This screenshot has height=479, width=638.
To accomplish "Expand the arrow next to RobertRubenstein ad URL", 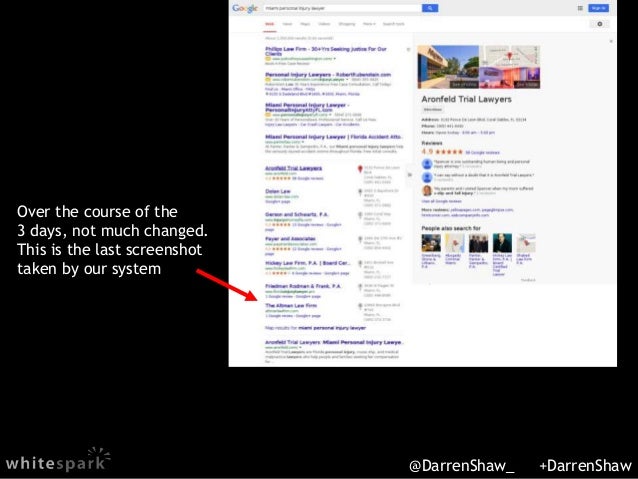I will 347,80.
